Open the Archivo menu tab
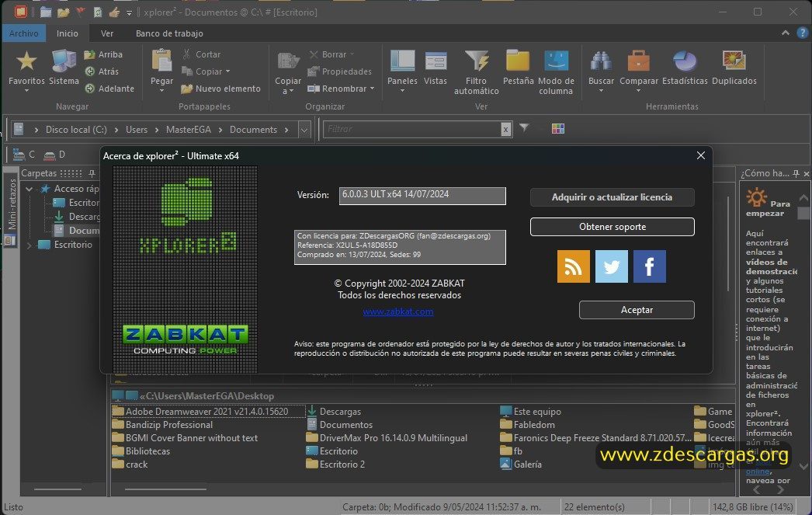Viewport: 812px width, 515px height. tap(24, 33)
